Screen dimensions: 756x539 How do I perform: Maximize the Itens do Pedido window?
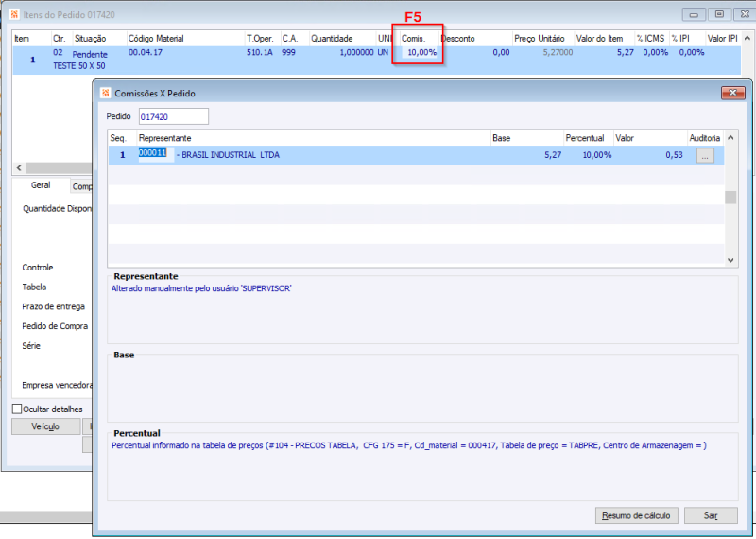[719, 14]
